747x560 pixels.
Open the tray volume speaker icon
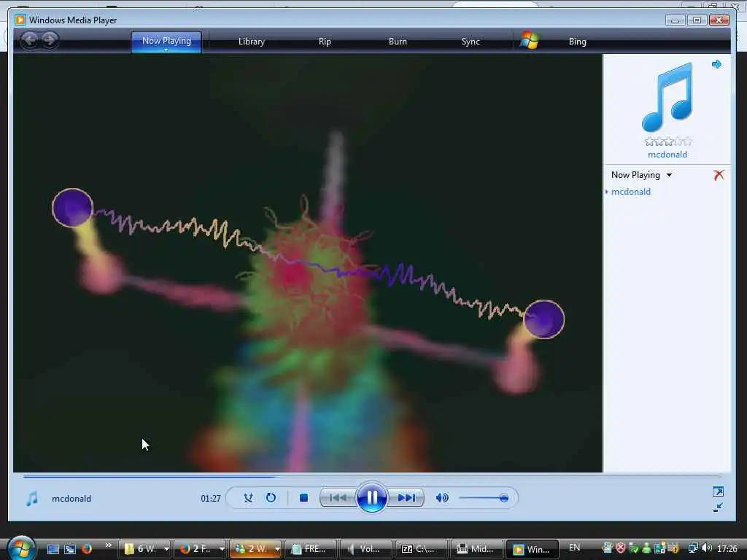(x=707, y=548)
